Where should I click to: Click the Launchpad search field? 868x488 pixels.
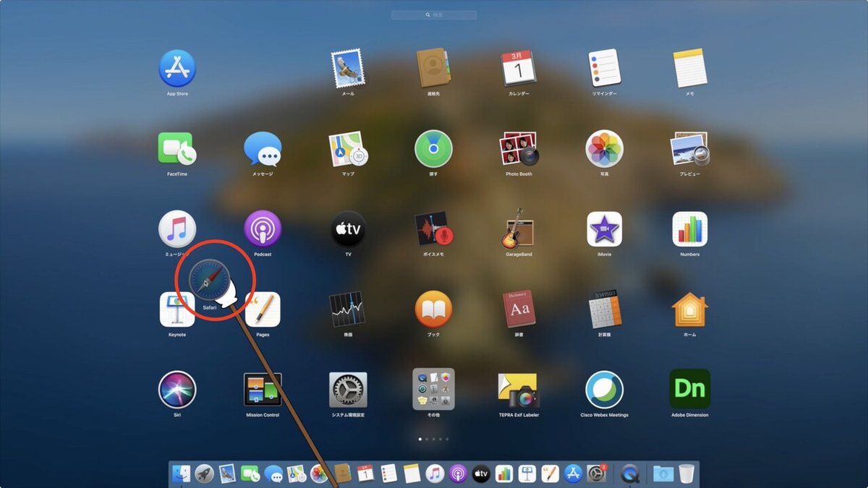[434, 14]
